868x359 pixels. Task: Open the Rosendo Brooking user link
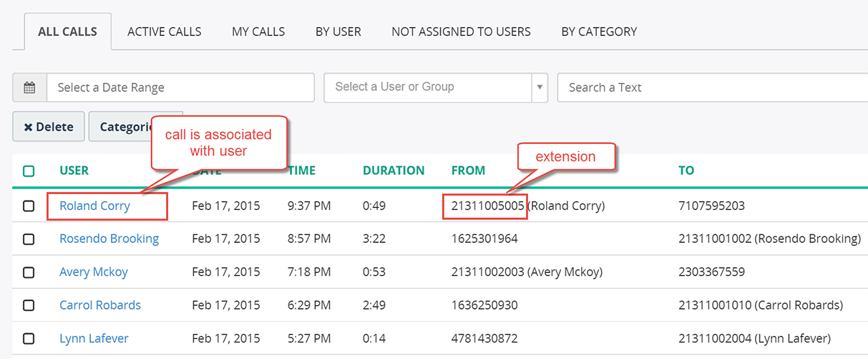(109, 239)
